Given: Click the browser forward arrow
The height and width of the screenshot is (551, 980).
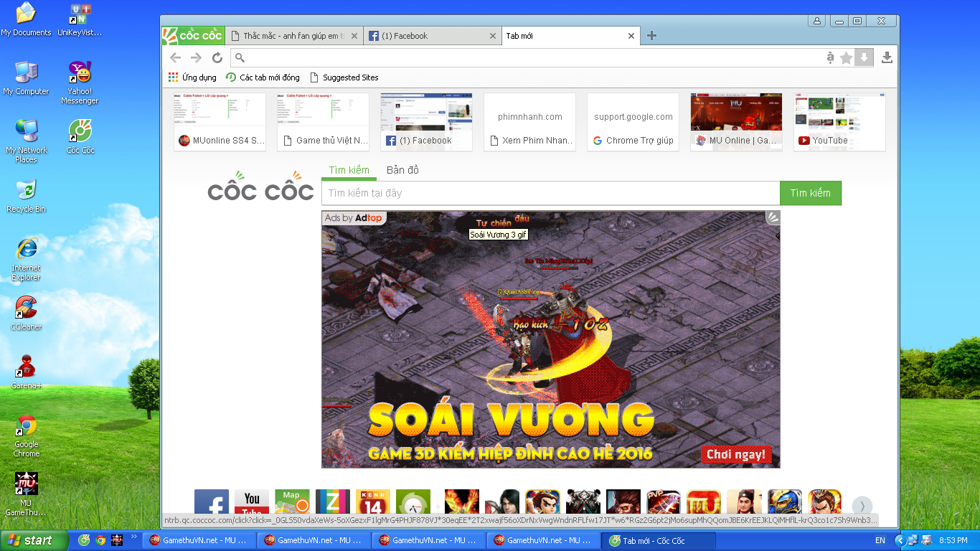Looking at the screenshot, I should coord(196,58).
